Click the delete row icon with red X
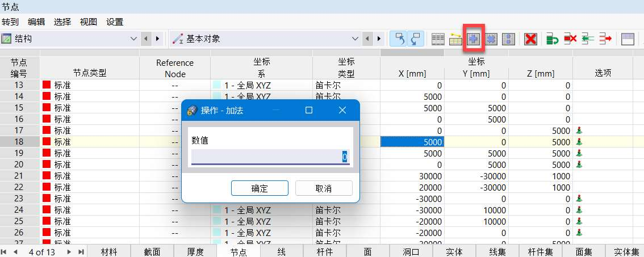 pos(570,39)
